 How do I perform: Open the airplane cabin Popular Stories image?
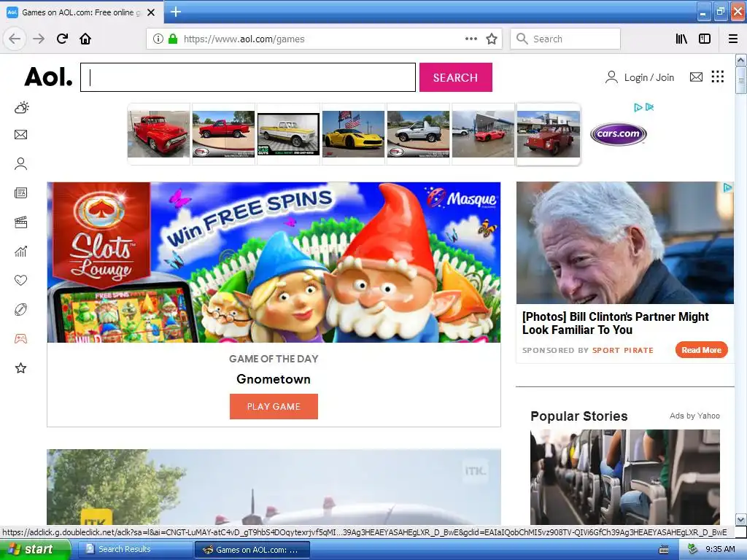coord(625,477)
